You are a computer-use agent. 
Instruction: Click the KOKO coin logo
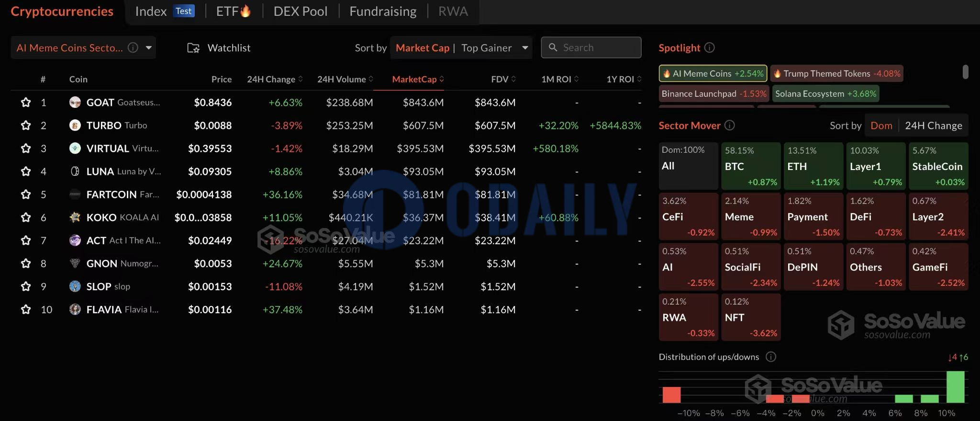pyautogui.click(x=75, y=217)
